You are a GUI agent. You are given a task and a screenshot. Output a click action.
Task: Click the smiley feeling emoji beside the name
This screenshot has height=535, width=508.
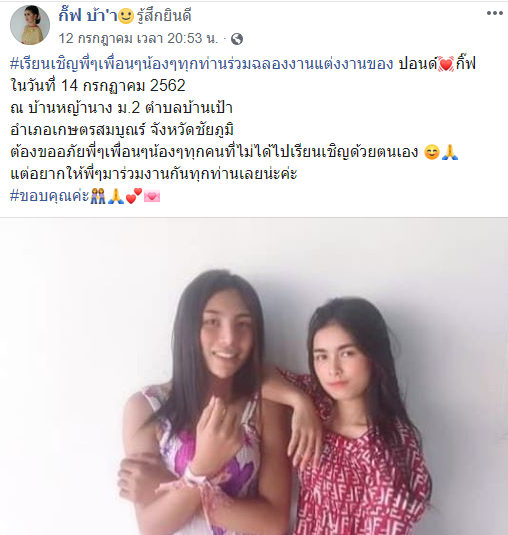point(126,16)
